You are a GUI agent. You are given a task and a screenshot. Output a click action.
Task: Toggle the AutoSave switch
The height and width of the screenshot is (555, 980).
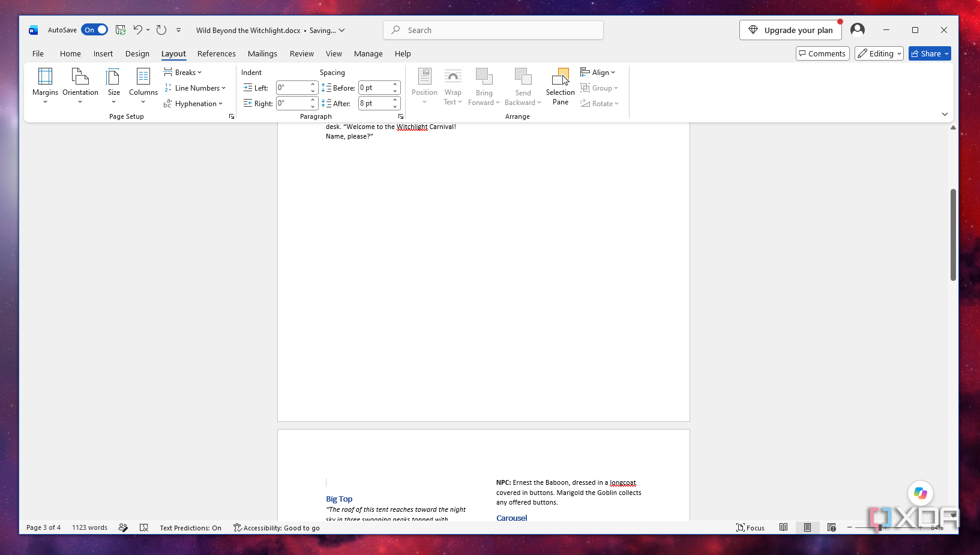(x=95, y=30)
